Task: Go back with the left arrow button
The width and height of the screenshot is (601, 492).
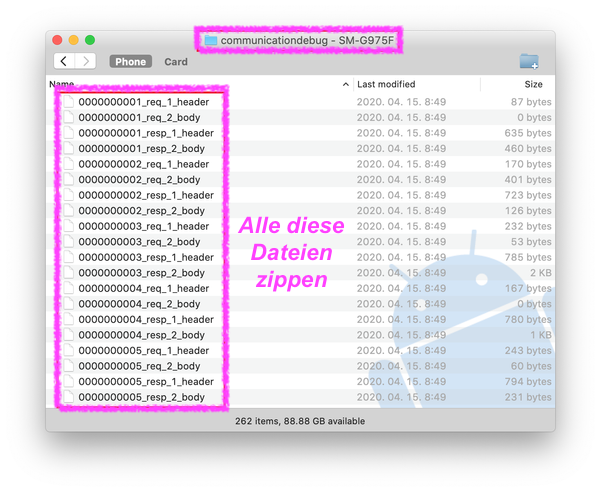Action: pyautogui.click(x=64, y=61)
